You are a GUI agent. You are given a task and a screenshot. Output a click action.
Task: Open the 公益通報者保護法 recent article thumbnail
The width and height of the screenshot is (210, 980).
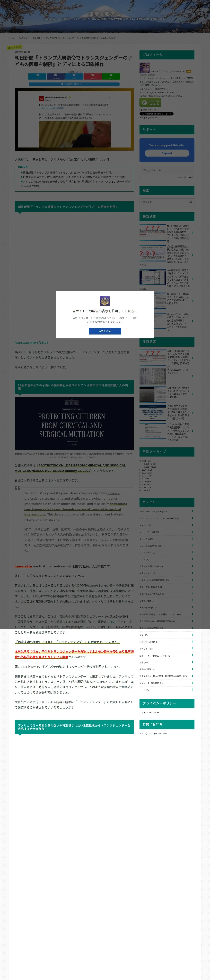(x=152, y=253)
